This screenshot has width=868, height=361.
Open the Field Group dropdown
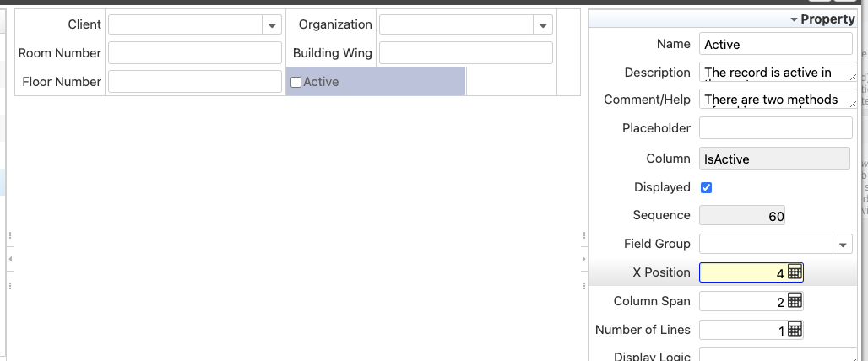tap(843, 245)
